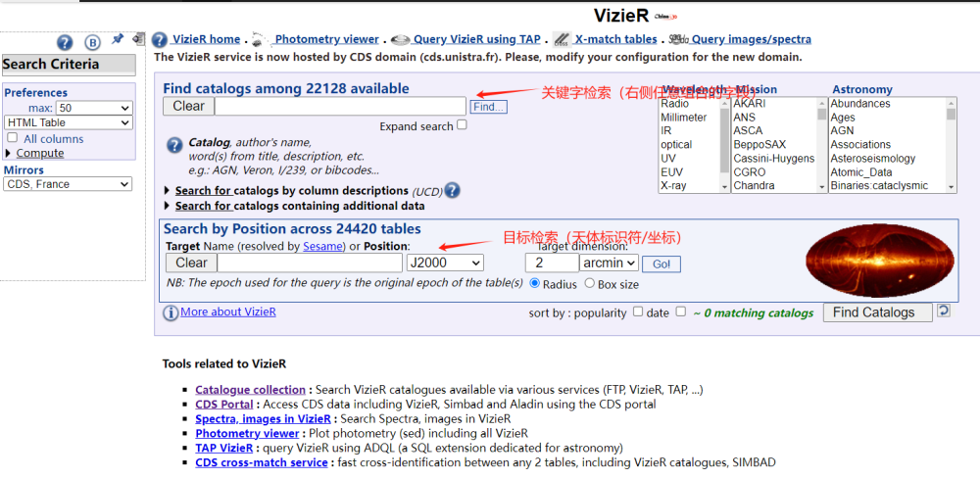Open the Query images/spectra link

point(752,39)
